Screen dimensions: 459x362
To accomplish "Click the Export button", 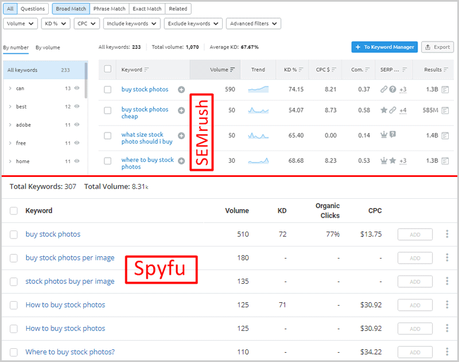I will tap(437, 47).
